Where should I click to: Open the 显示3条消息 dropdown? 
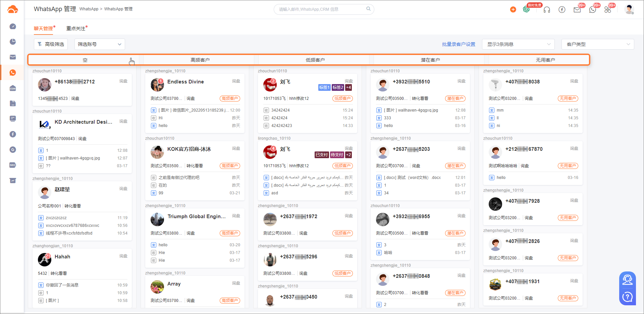[x=519, y=44]
